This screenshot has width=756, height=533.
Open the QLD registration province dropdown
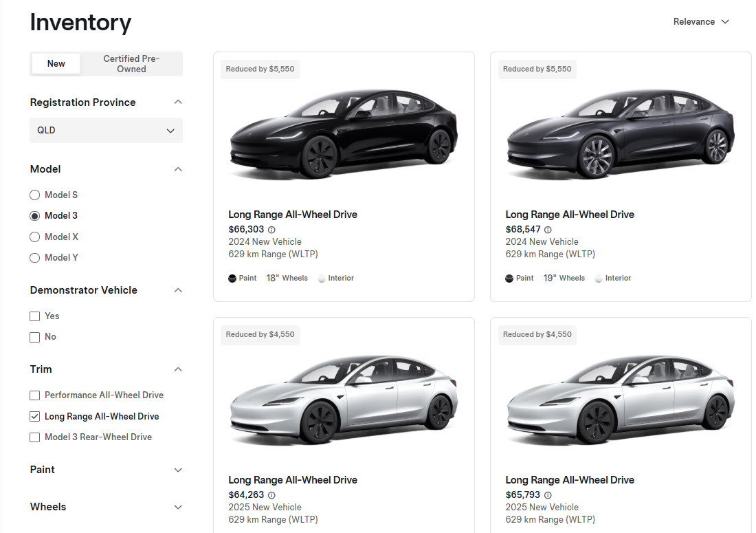[x=106, y=130]
